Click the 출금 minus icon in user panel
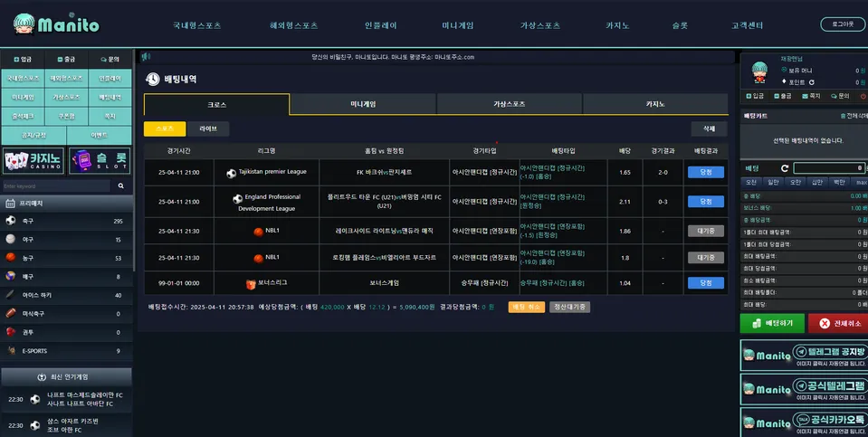The height and width of the screenshot is (437, 868). pyautogui.click(x=776, y=96)
